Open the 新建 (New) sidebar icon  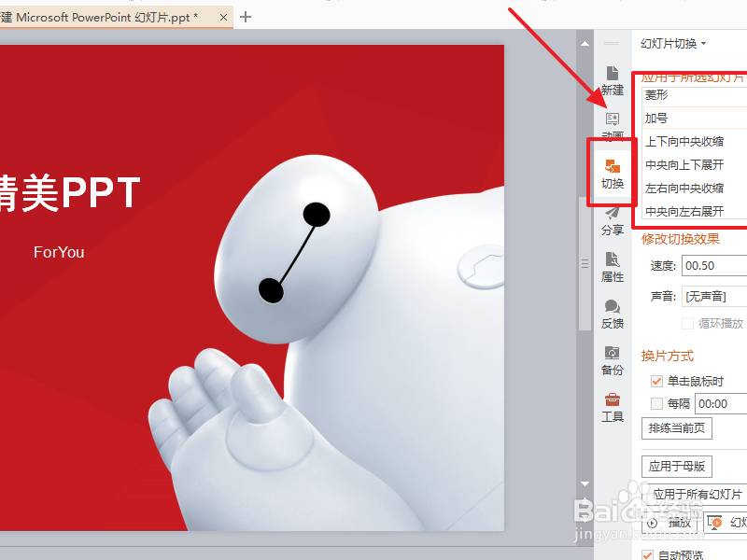tap(613, 81)
